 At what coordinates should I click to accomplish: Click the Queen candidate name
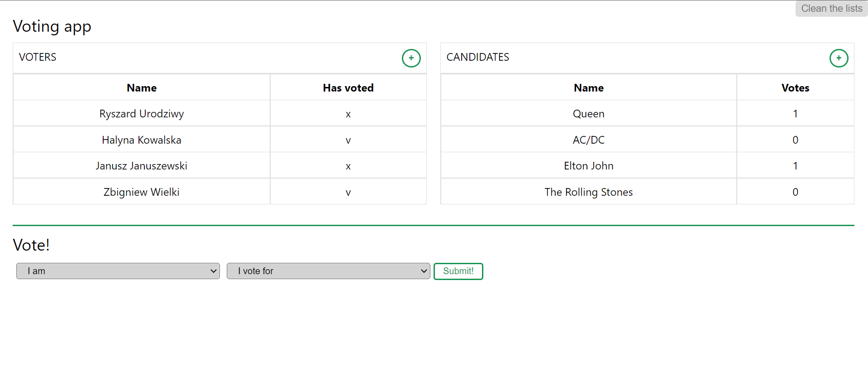tap(589, 114)
